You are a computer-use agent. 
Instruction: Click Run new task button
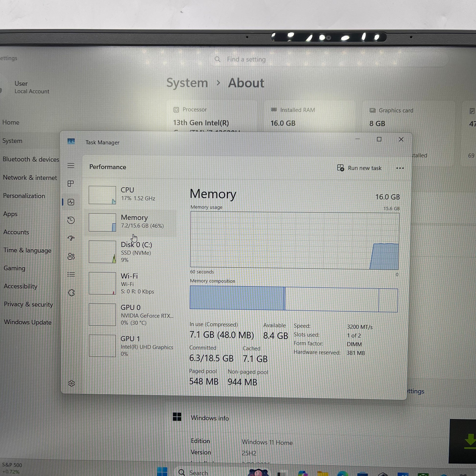point(359,168)
